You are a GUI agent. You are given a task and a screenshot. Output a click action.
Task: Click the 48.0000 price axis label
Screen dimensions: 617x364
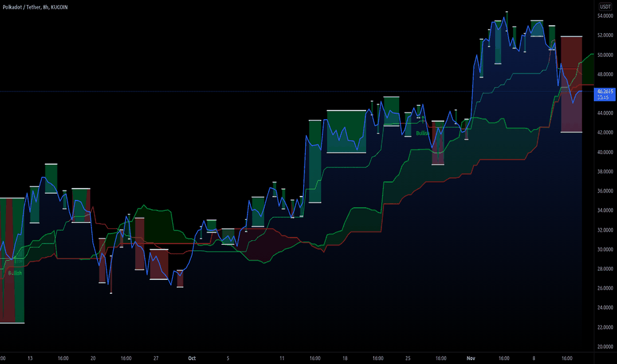coord(605,74)
